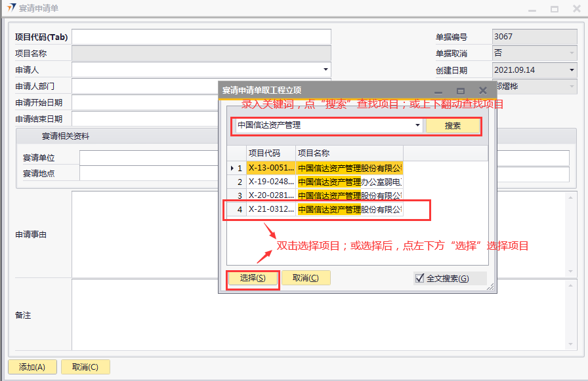
Task: Close the project selection dialog
Action: coord(483,90)
